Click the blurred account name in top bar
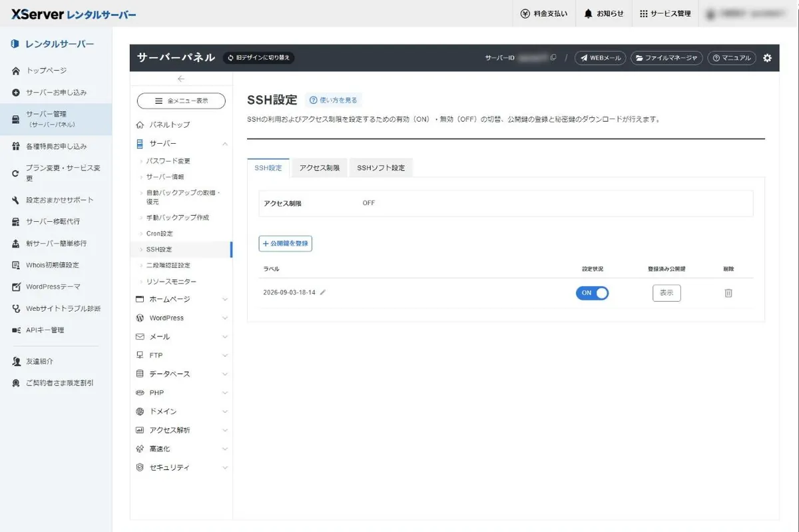This screenshot has height=532, width=799. click(x=746, y=13)
